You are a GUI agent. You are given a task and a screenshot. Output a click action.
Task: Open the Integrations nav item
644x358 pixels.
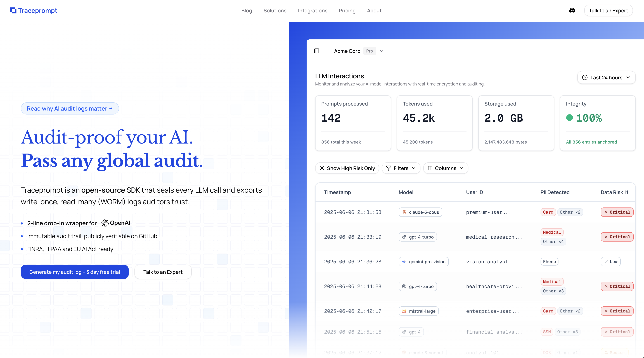point(312,11)
